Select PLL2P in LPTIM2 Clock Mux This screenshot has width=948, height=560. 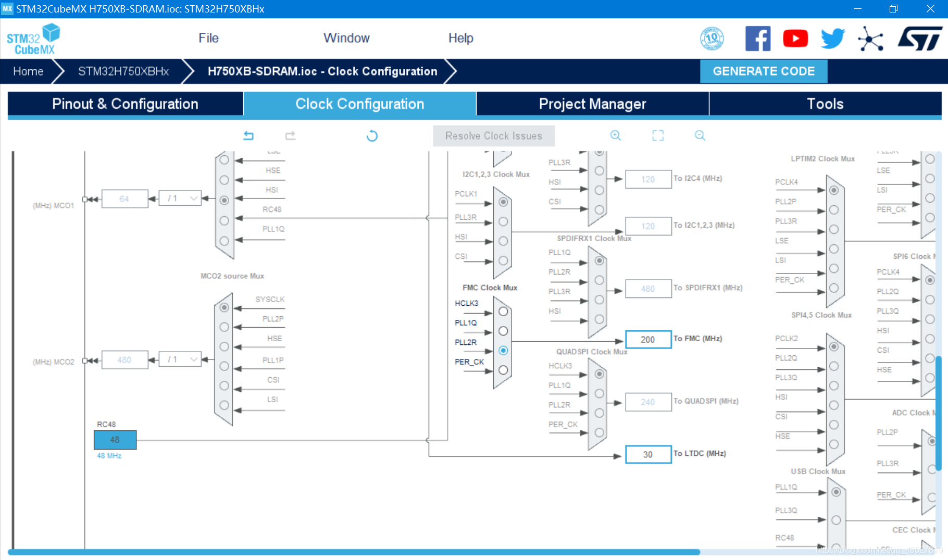[834, 209]
